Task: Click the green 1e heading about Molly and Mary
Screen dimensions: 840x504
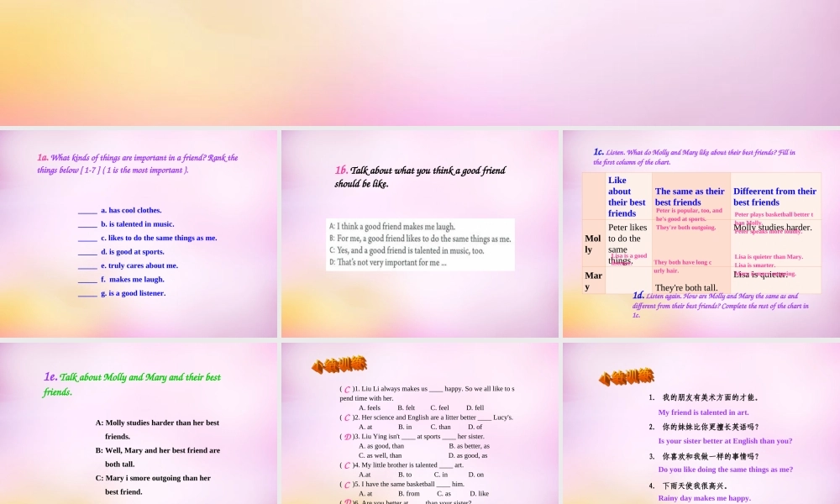Action: 132,384
